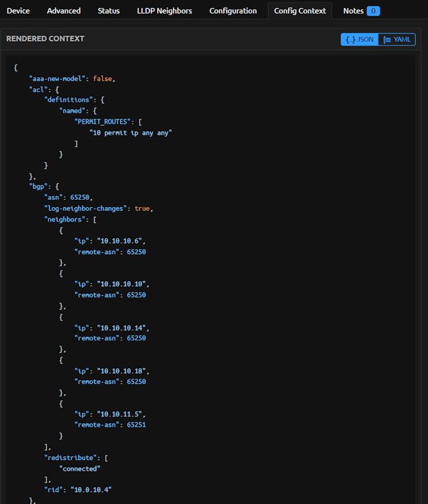
Task: Switch to YAML format view
Action: click(x=397, y=39)
